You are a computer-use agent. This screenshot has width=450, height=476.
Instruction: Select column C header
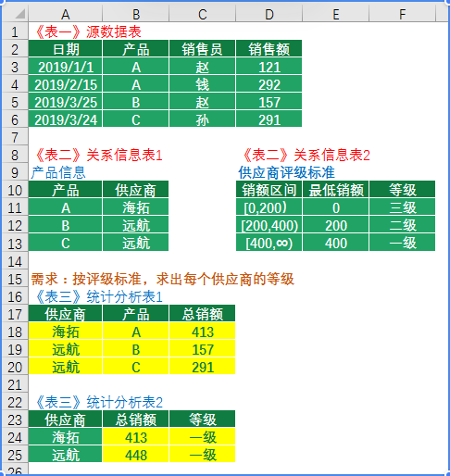pyautogui.click(x=203, y=14)
